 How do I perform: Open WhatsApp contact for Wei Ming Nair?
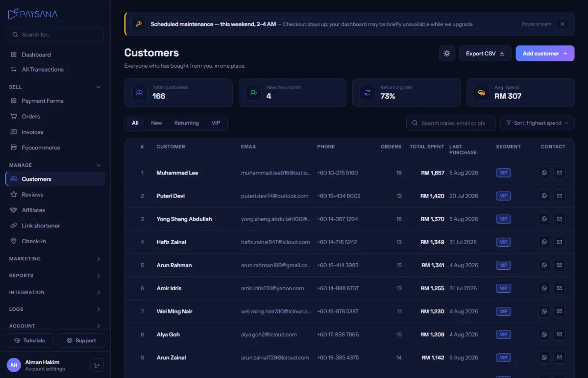tap(544, 311)
